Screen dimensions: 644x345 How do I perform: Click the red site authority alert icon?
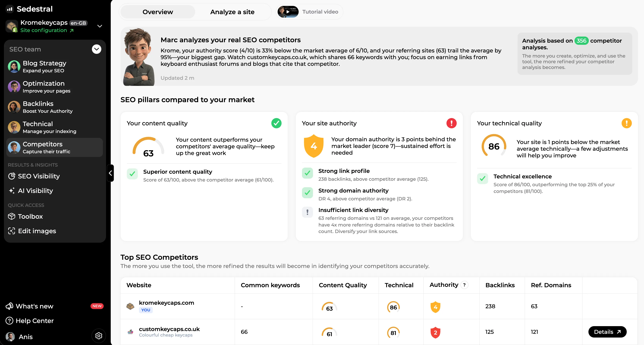pos(452,123)
